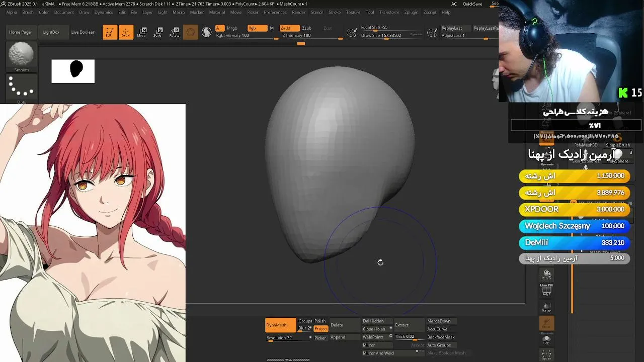Image resolution: width=644 pixels, height=362 pixels.
Task: Click the Draw Size D brush icon
Action: click(432, 33)
